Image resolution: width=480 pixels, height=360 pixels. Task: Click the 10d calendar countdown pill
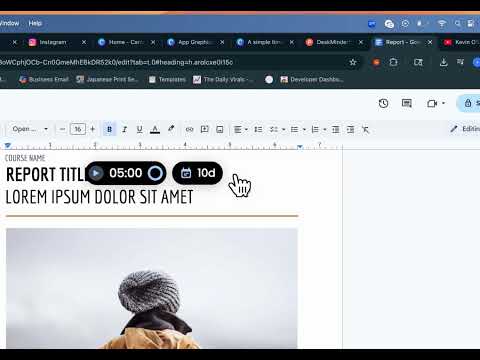coord(197,173)
